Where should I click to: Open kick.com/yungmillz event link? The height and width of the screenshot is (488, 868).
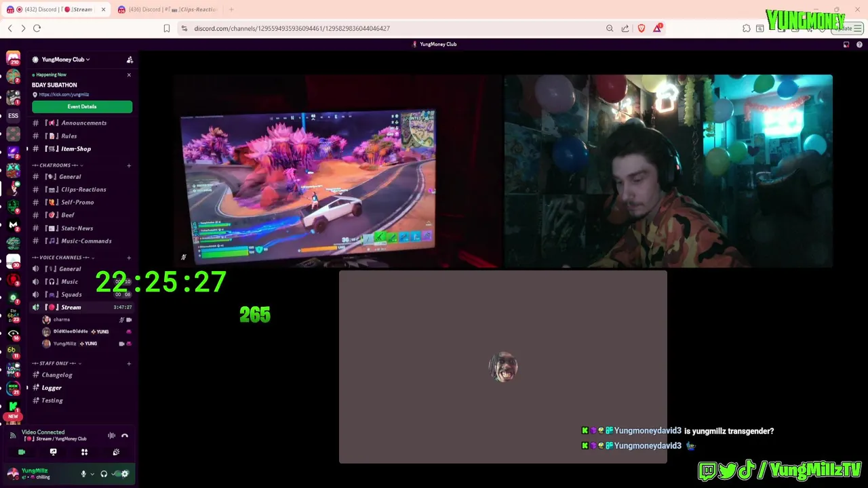point(64,95)
